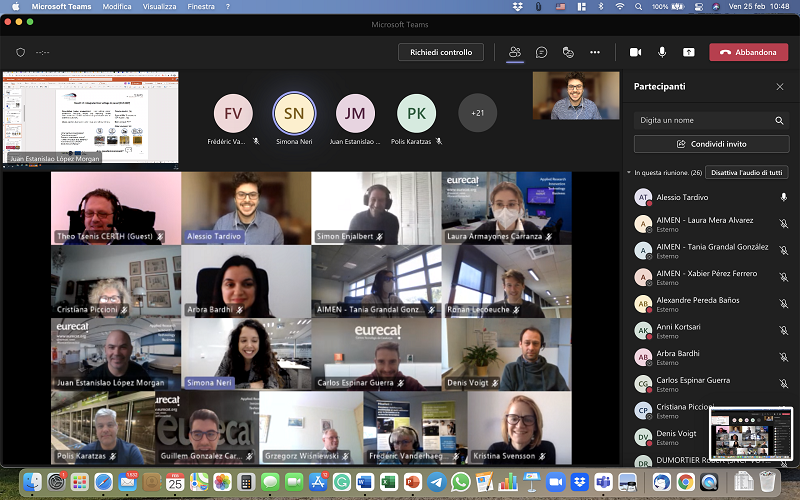Toggle the camera on or off
Viewport: 800px width, 500px height.
pos(635,52)
